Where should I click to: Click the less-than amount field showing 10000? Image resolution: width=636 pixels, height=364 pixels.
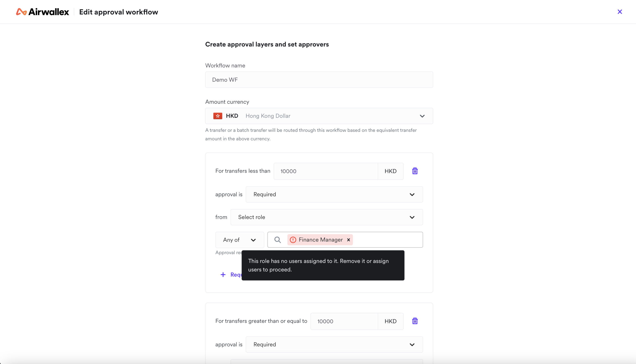click(326, 171)
